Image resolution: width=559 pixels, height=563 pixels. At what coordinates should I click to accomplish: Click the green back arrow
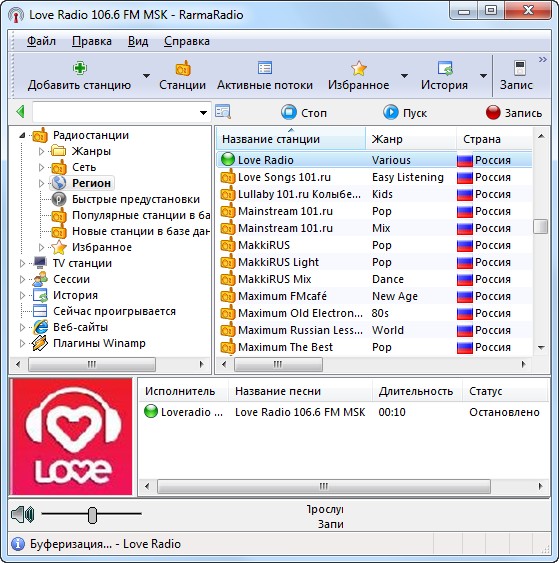(x=20, y=112)
